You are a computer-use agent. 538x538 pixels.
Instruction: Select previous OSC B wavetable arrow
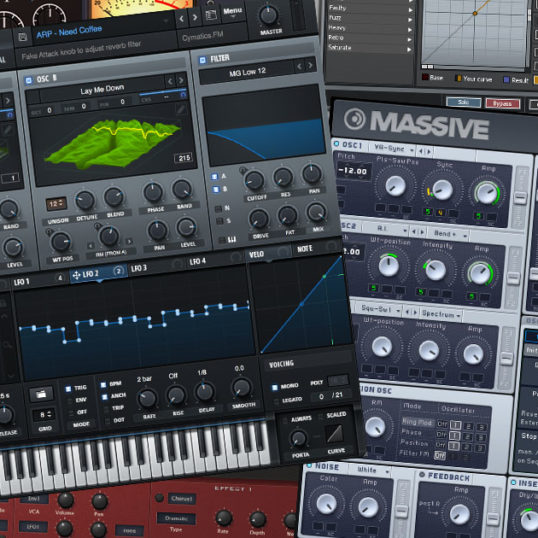point(170,81)
